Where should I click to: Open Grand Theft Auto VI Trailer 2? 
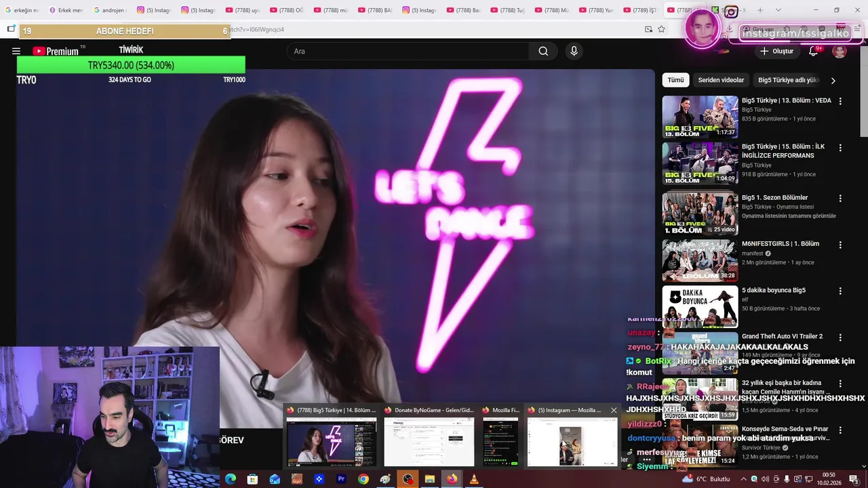click(782, 336)
